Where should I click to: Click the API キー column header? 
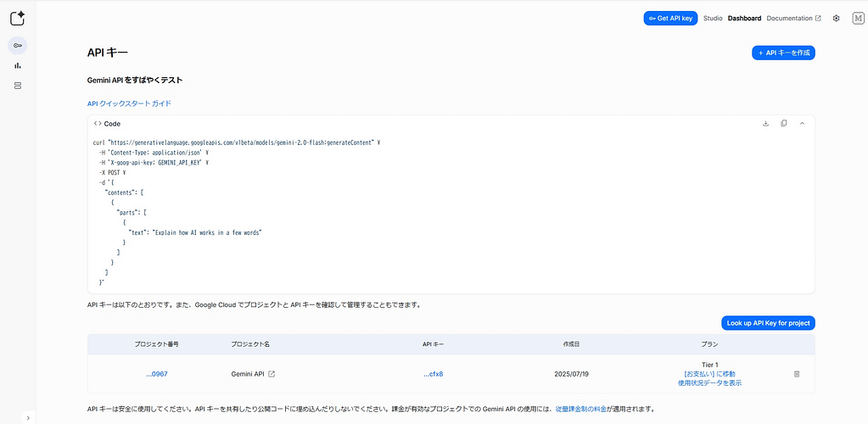click(433, 344)
